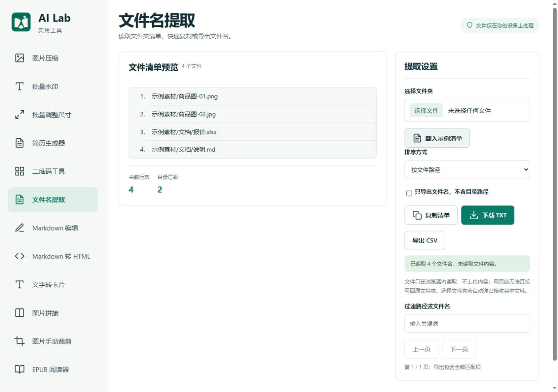558x392 pixels.
Task: Open the 文字转卡片 T icon
Action: tap(19, 284)
